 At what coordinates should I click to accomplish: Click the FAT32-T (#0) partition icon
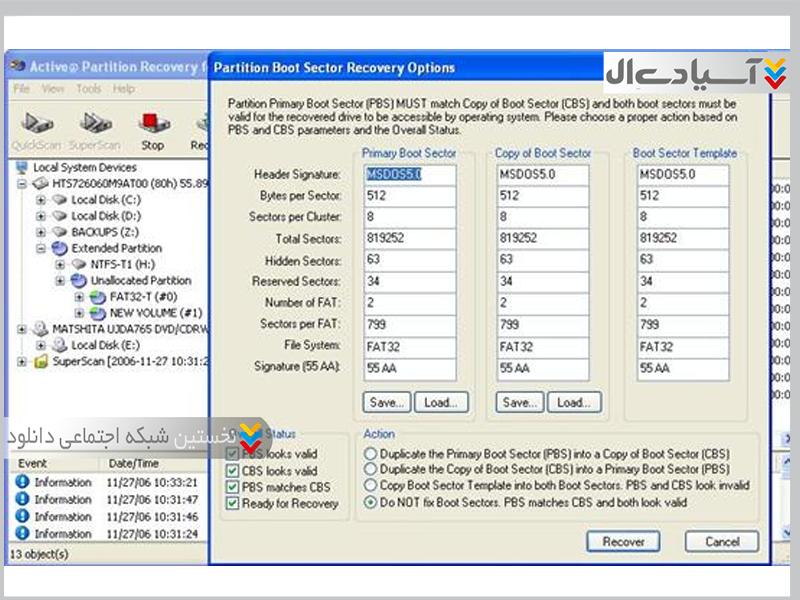tap(97, 297)
